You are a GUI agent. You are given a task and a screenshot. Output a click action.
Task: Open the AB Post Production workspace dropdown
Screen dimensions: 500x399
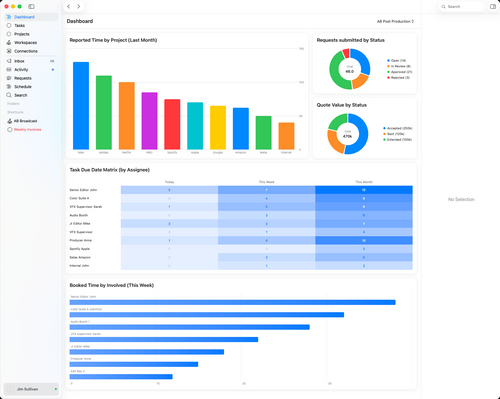pos(395,21)
